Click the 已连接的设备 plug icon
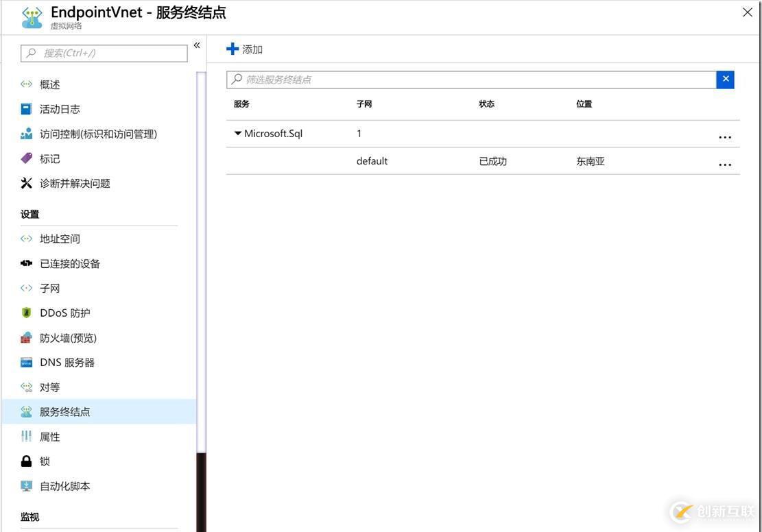The height and width of the screenshot is (532, 762). coord(26,263)
